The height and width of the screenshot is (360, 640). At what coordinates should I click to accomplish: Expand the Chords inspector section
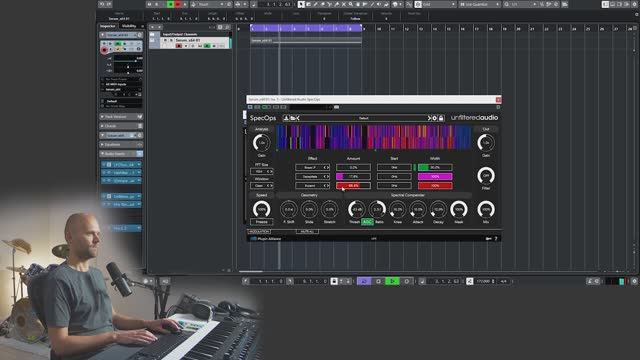pyautogui.click(x=121, y=126)
